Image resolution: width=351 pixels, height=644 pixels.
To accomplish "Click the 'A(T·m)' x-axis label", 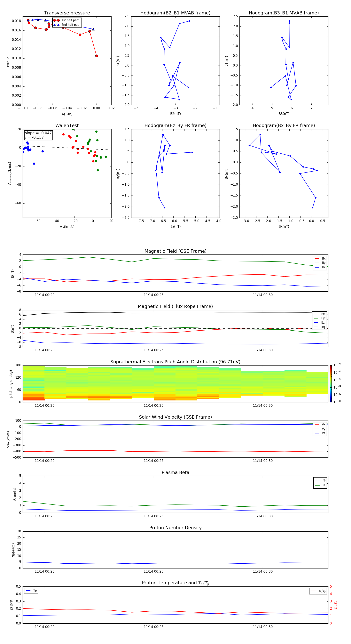I will pyautogui.click(x=67, y=114).
